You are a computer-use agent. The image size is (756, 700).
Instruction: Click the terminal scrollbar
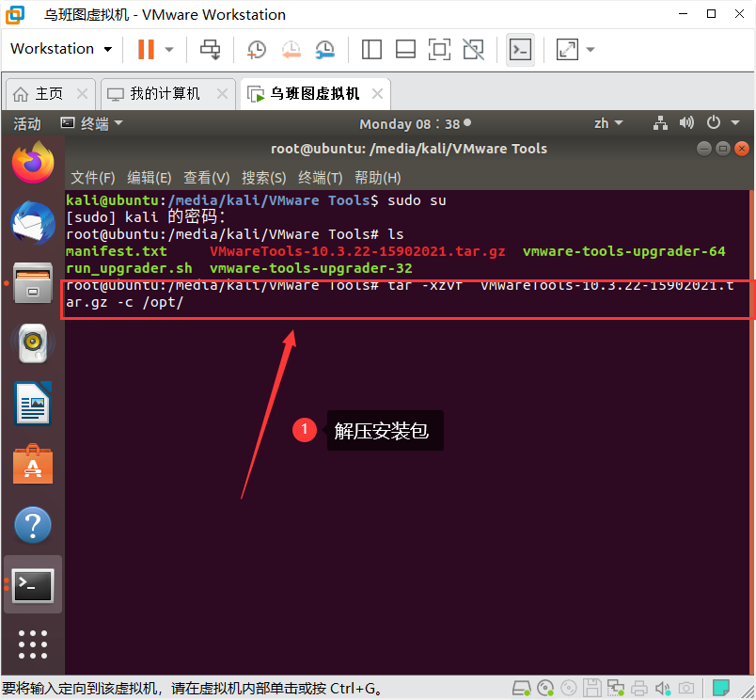(751, 432)
